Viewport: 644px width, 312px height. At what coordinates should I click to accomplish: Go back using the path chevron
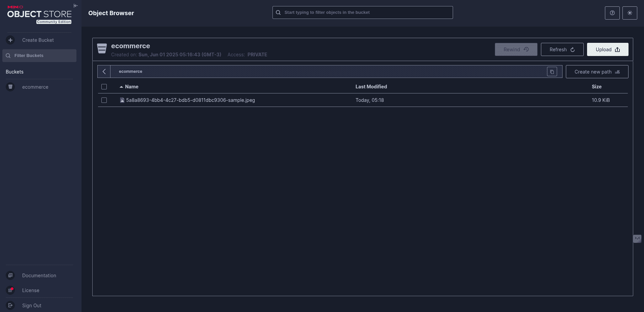(104, 72)
